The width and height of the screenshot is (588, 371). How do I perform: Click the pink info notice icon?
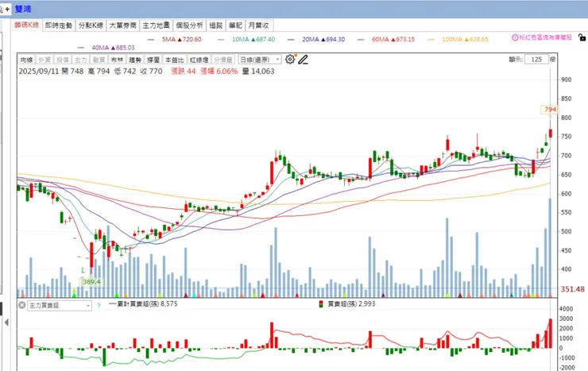[x=515, y=37]
